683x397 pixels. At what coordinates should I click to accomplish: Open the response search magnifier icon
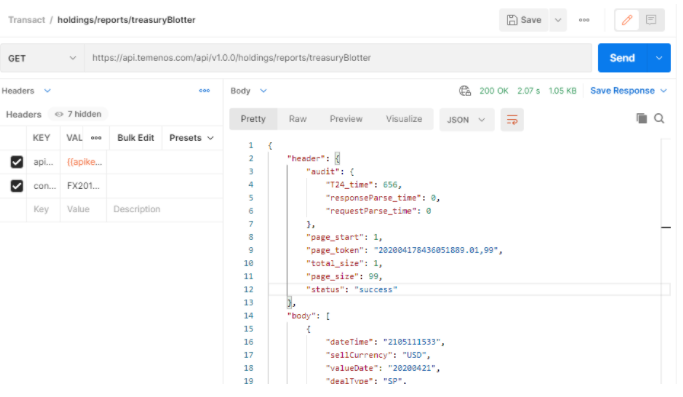(x=659, y=118)
